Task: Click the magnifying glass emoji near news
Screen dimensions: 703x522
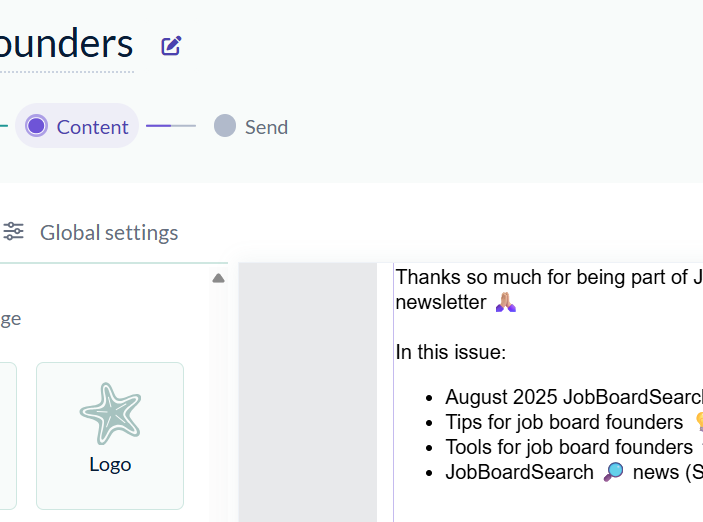Action: tap(614, 472)
